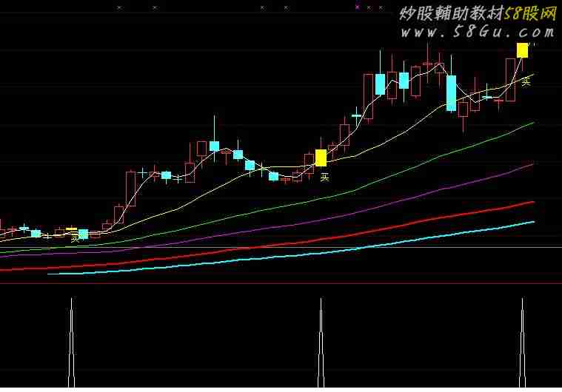The image size is (562, 392).
Task: Click the magenta marker on the top edge
Action: click(x=358, y=7)
